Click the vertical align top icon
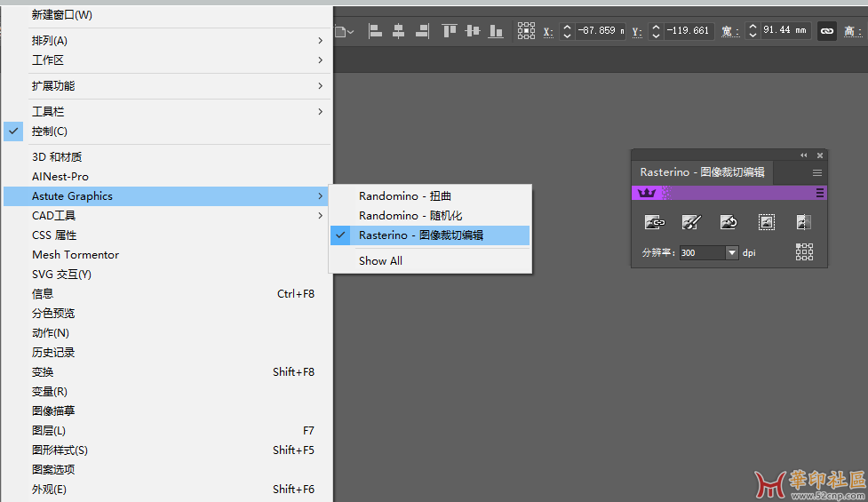868x502 pixels. pos(449,31)
